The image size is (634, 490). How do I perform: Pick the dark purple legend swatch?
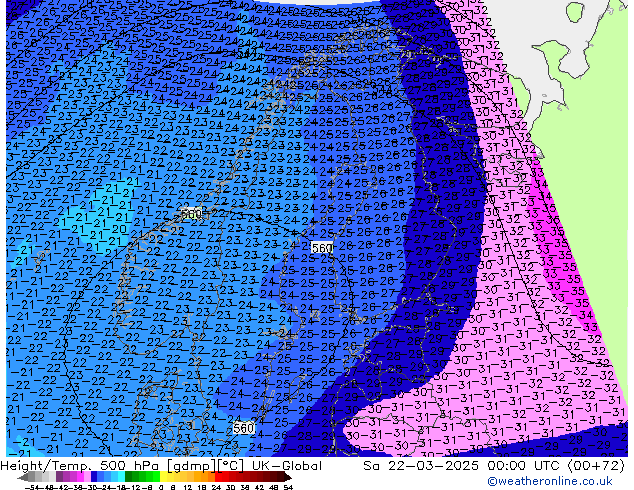(x=59, y=477)
